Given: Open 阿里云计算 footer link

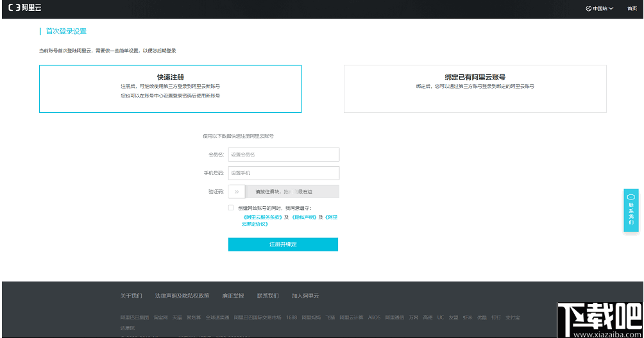Looking at the screenshot, I should coord(351,317).
